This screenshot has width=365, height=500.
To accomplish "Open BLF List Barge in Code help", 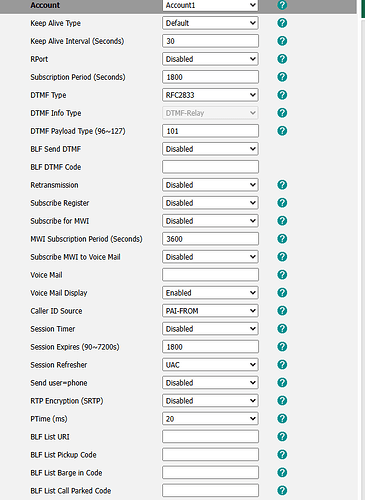I will point(282,473).
